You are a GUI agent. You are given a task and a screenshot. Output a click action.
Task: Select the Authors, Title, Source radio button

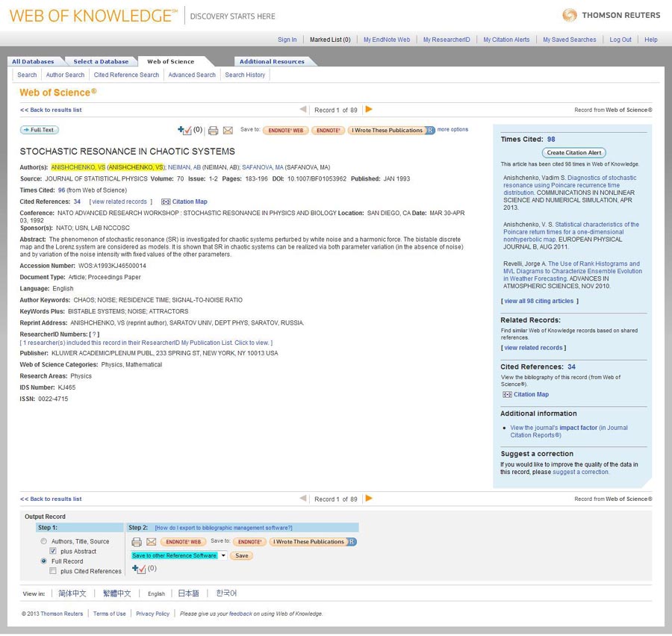tap(44, 541)
